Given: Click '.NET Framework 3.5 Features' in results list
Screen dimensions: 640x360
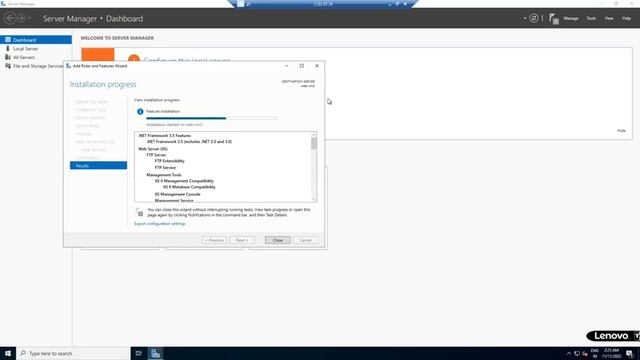Looking at the screenshot, I should tap(164, 136).
